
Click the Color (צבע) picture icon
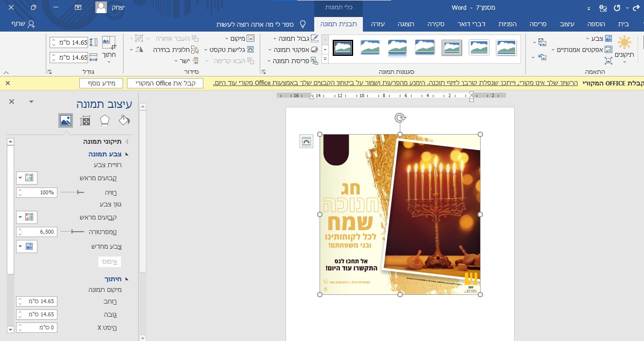[x=608, y=38]
